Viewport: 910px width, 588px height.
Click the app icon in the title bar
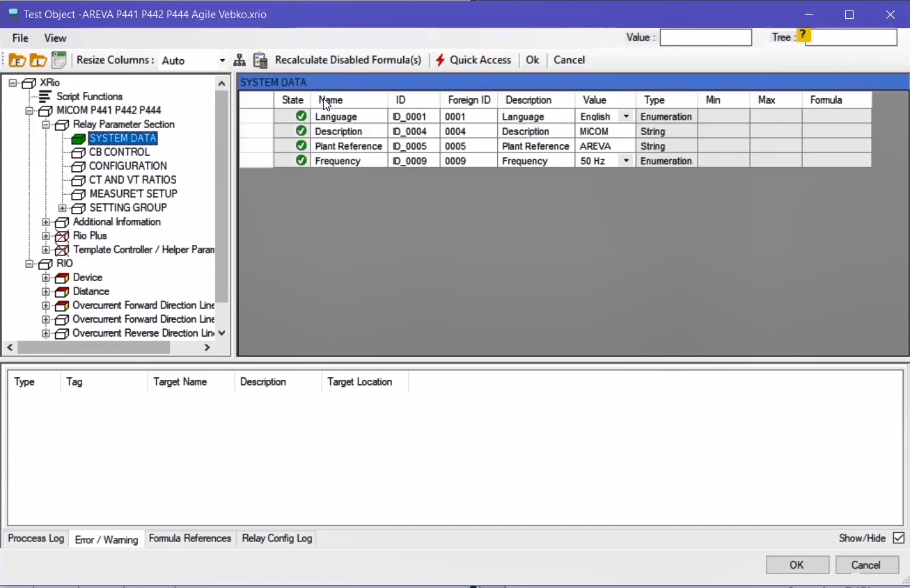(13, 13)
